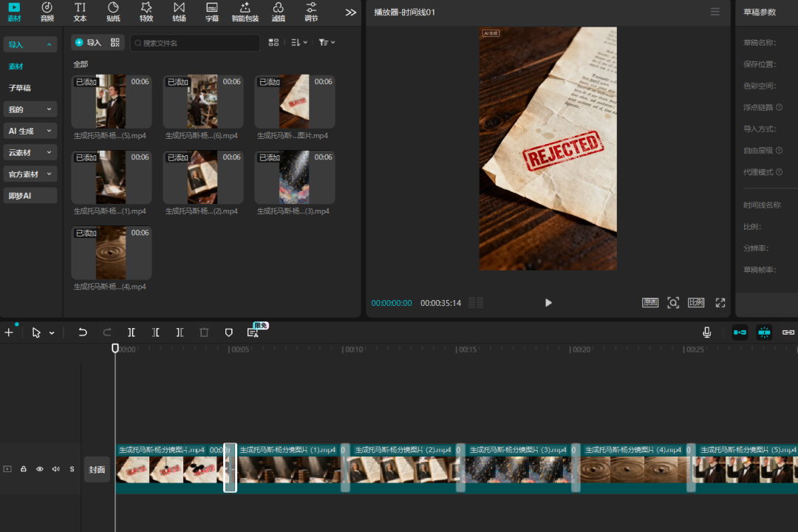Click the fullscreen icon in player
The width and height of the screenshot is (798, 532).
tap(720, 303)
